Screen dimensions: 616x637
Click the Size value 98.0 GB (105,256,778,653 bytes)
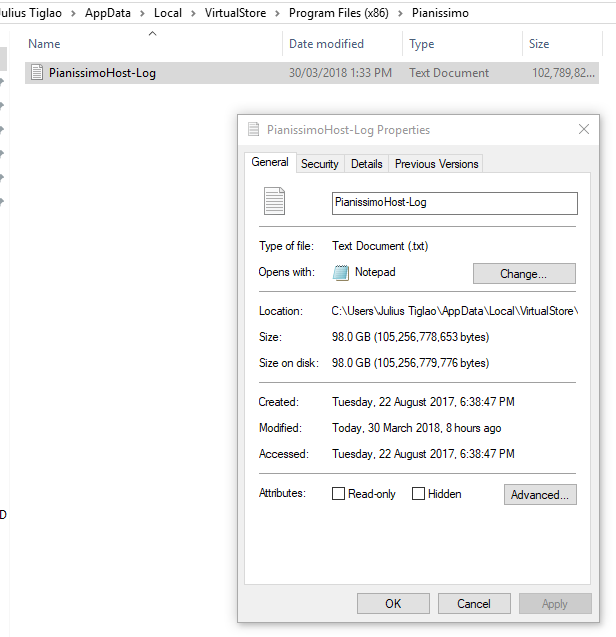point(410,337)
